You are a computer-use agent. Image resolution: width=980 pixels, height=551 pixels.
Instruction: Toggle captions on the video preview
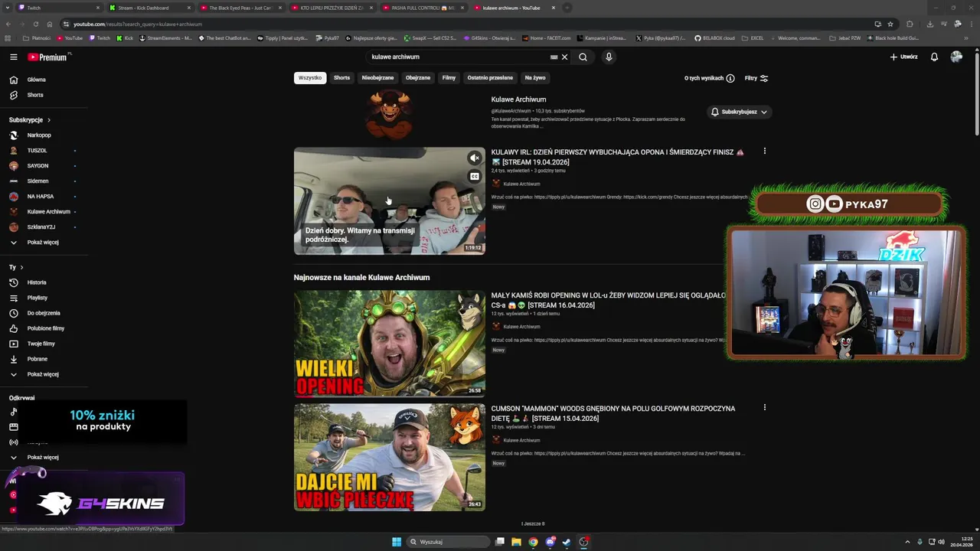[475, 177]
